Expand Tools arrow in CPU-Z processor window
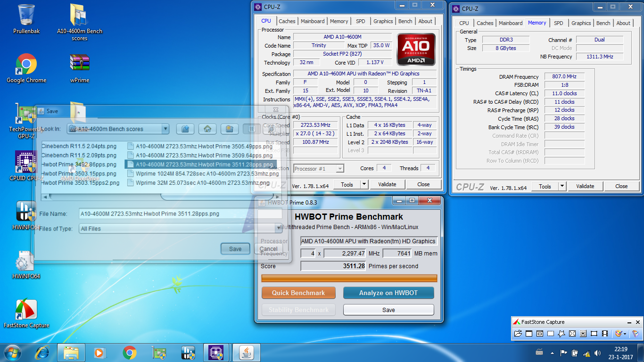The image size is (644, 362). 364,184
